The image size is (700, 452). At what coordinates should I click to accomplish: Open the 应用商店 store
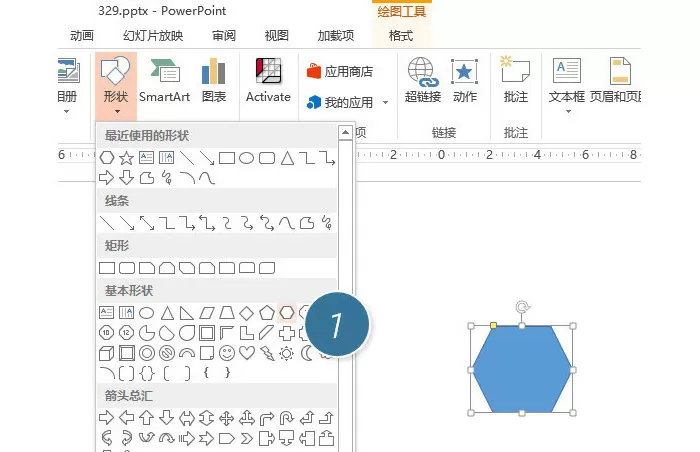[x=340, y=71]
